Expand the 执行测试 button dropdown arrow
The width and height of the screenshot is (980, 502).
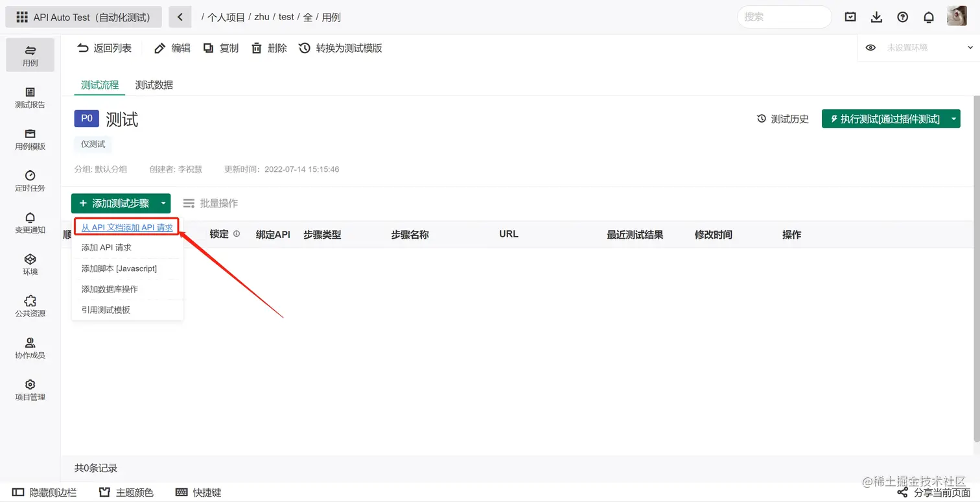pos(953,119)
